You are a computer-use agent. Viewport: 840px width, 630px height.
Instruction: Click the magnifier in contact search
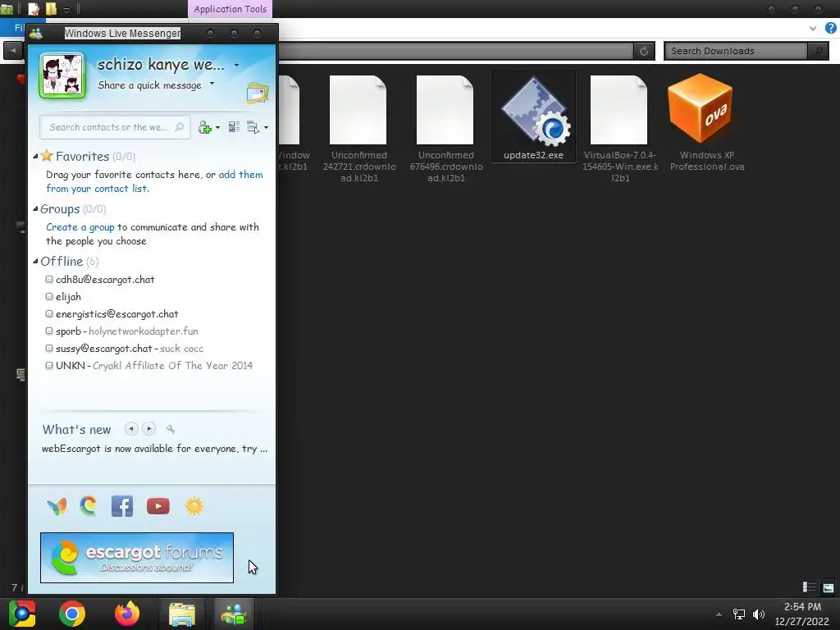click(180, 127)
